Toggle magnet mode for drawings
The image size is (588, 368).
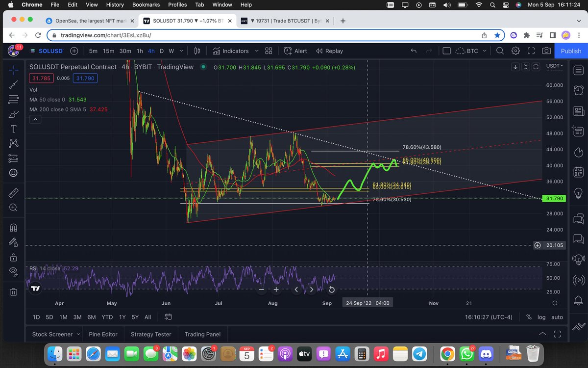point(13,227)
